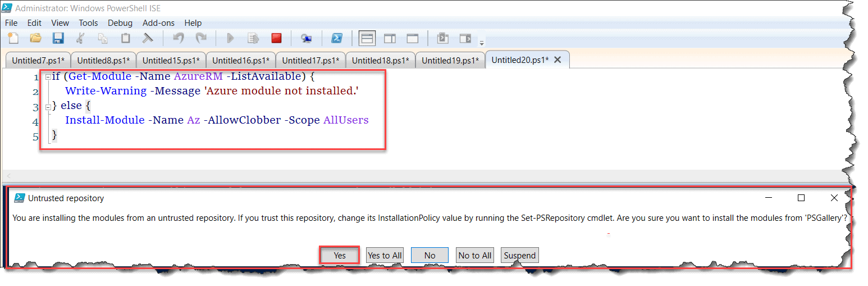Switch to the Untitled18.ps1 tab
This screenshot has width=868, height=286.
tap(380, 60)
